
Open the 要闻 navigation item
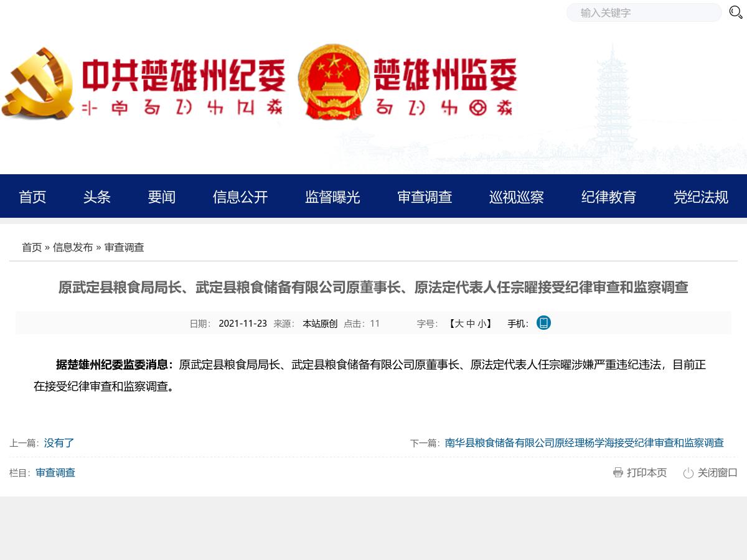[x=162, y=197]
